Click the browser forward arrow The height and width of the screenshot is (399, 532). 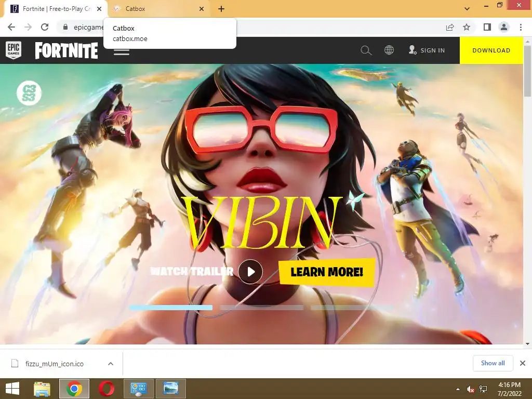(x=28, y=27)
